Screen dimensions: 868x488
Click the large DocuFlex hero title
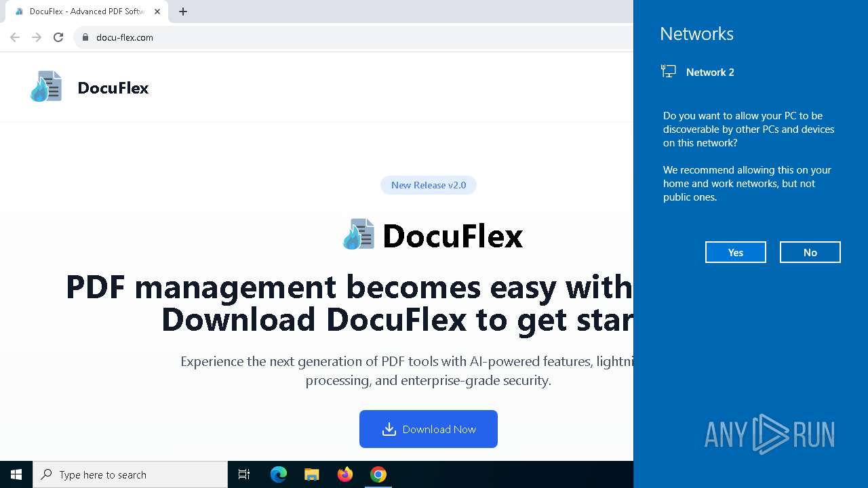pos(453,236)
